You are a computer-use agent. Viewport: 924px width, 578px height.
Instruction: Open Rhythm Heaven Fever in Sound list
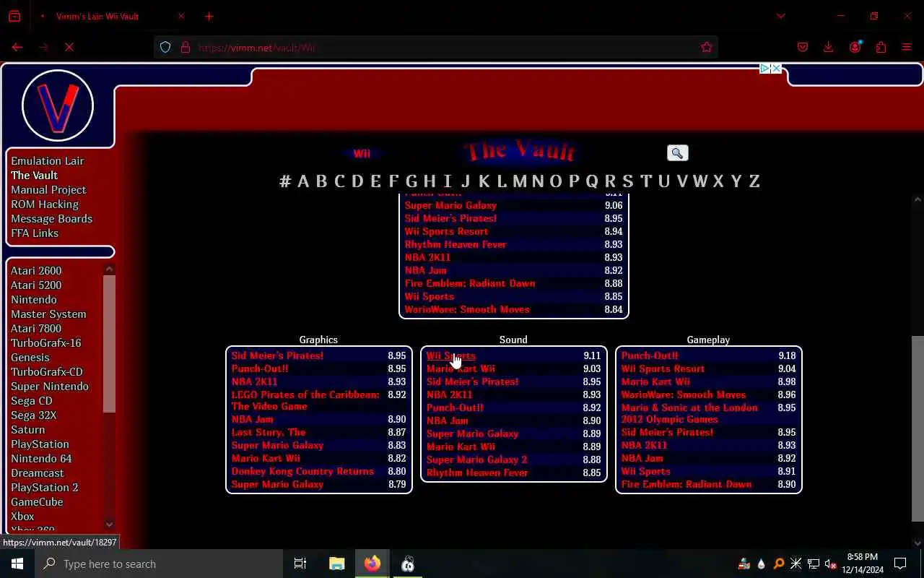tap(477, 473)
